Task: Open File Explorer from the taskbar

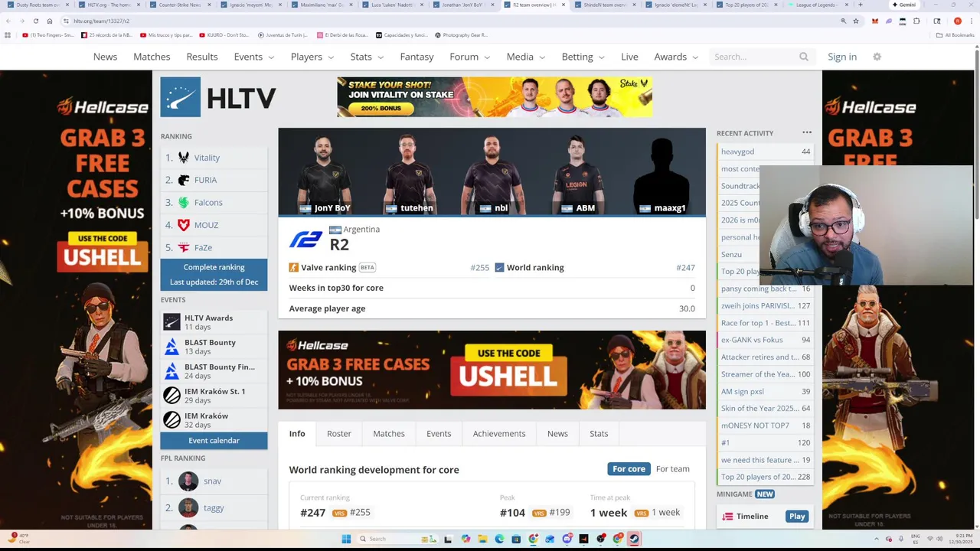Action: [482, 539]
